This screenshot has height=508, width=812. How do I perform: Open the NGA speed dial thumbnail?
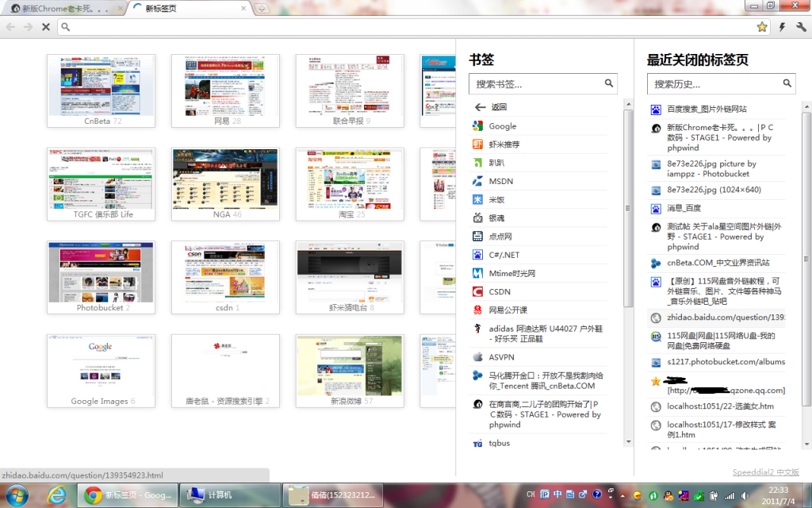225,184
